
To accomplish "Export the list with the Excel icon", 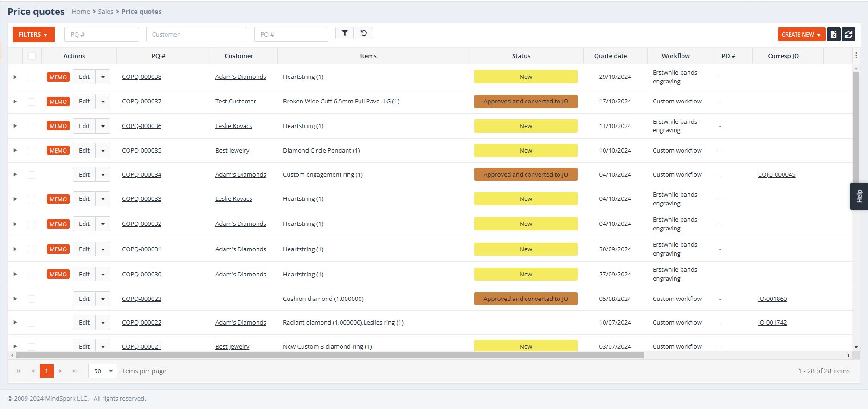I will tap(833, 34).
